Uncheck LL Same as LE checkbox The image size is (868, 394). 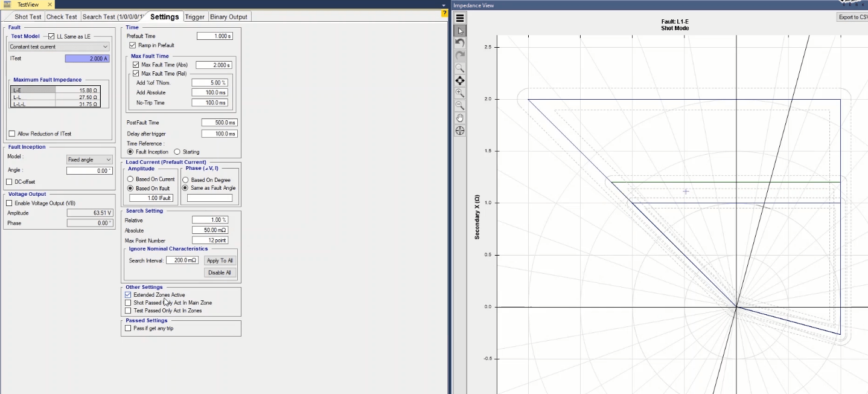51,36
